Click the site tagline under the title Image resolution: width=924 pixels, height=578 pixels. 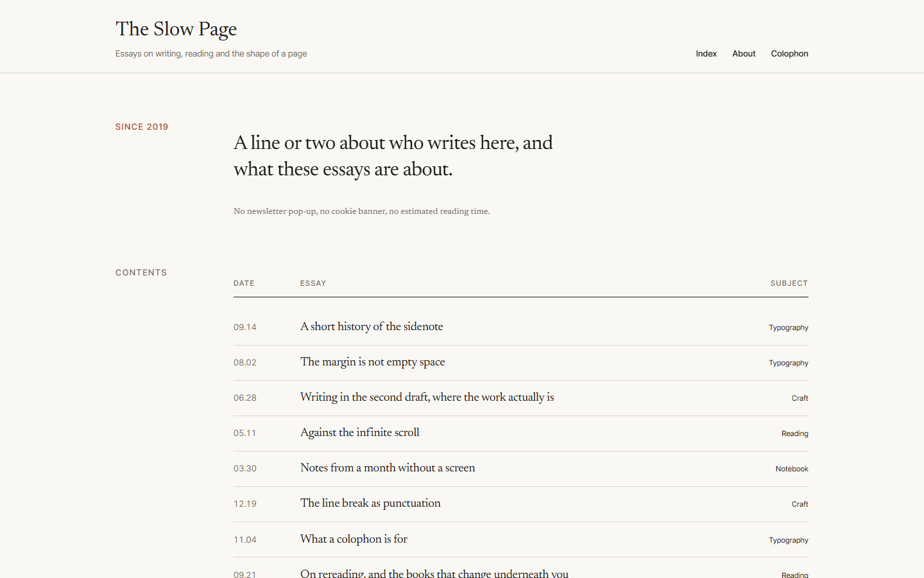(211, 54)
